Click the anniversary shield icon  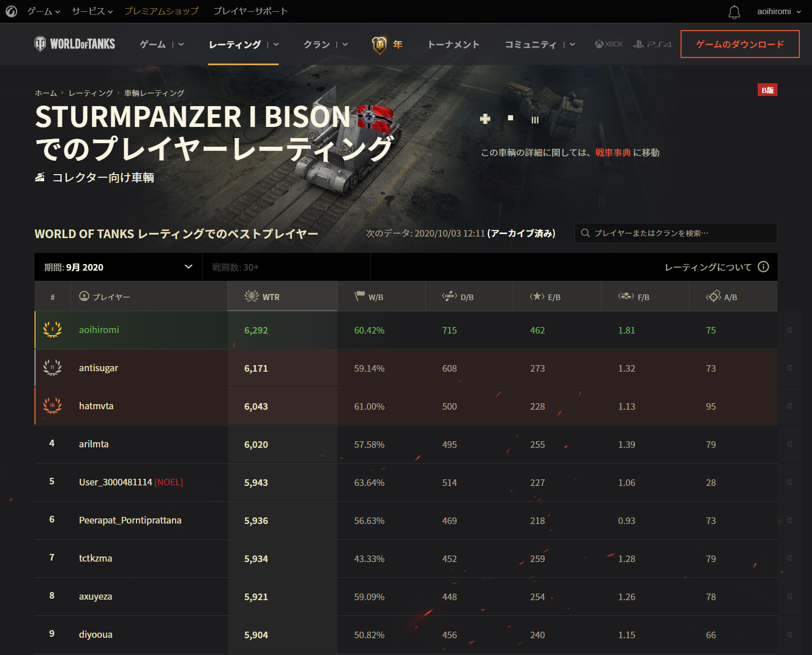click(379, 45)
